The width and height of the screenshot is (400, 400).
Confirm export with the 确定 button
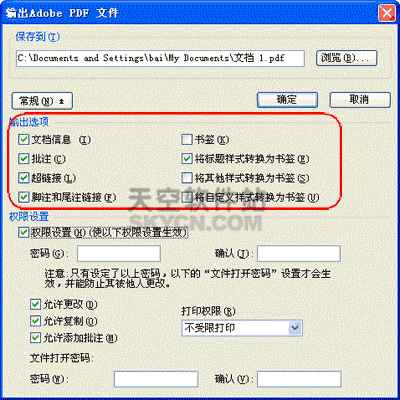(287, 100)
